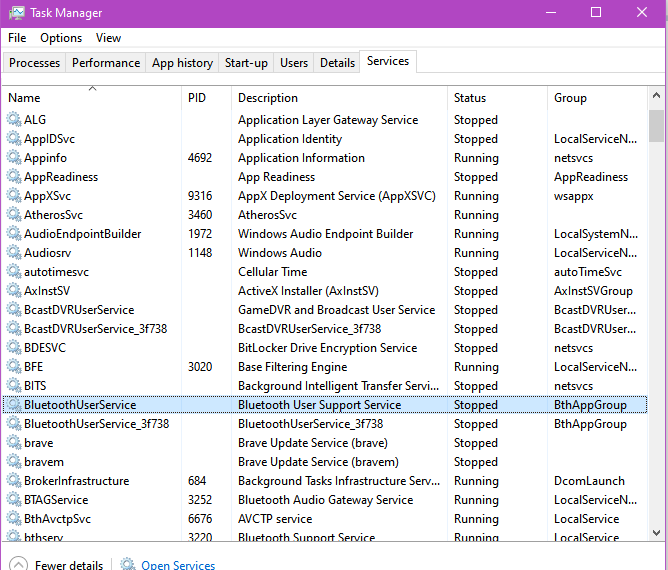Image resolution: width=668 pixels, height=570 pixels.
Task: Open the View menu
Action: 108,38
